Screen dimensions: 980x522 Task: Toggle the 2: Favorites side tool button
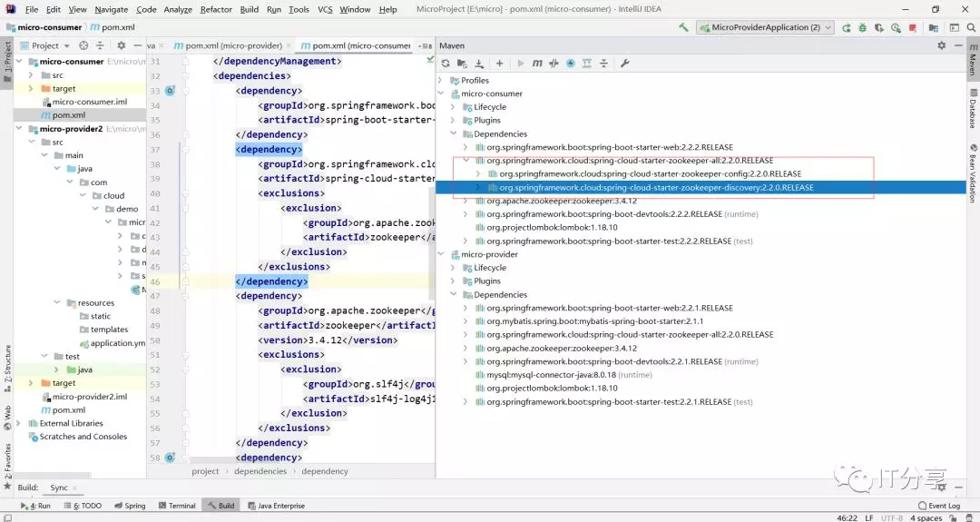7,466
